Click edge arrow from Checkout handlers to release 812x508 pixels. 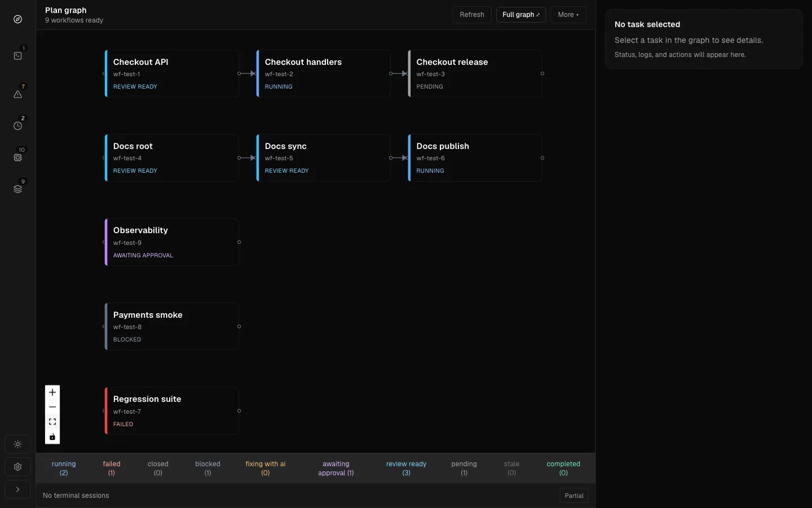pos(400,73)
